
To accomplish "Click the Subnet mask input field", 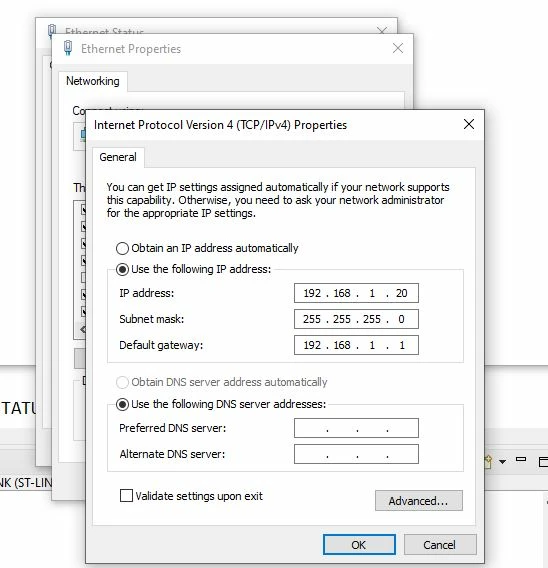I will [x=356, y=319].
